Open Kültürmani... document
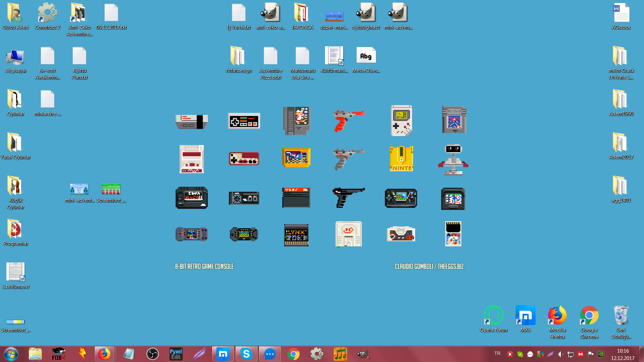Image resolution: width=644 pixels, height=362 pixels. click(334, 60)
